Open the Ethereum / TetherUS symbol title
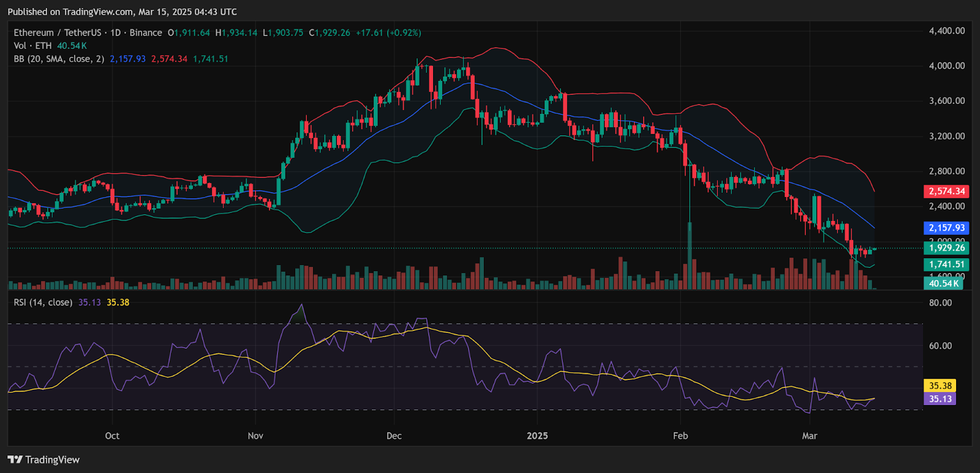 click(x=58, y=32)
